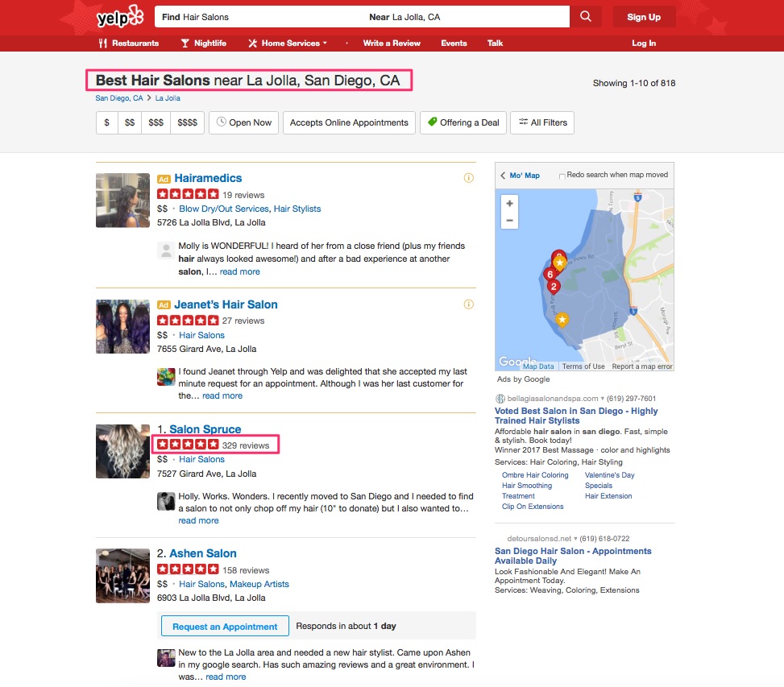Screen dimensions: 784x687
Task: Click the info icon beside Hairamedics
Action: (x=468, y=178)
